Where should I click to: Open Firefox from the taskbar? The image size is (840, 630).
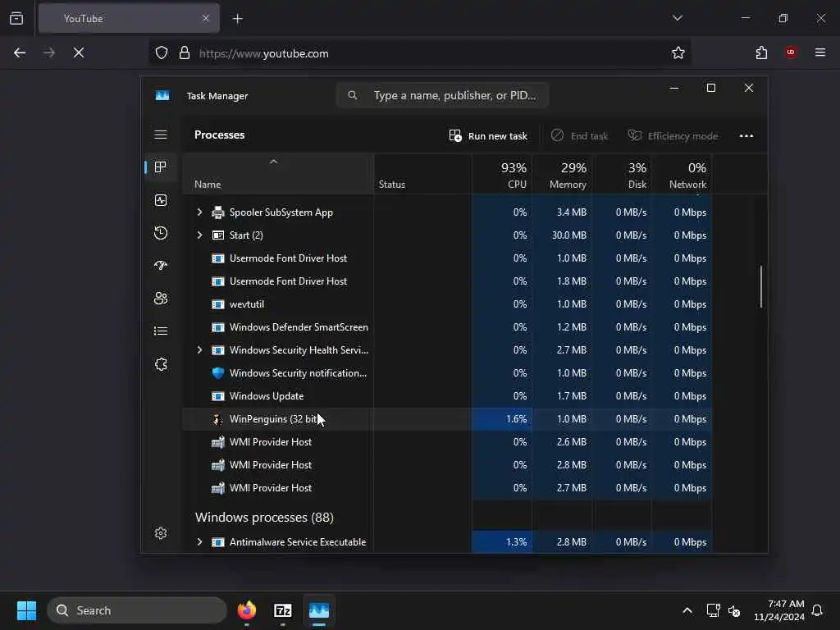click(x=247, y=610)
